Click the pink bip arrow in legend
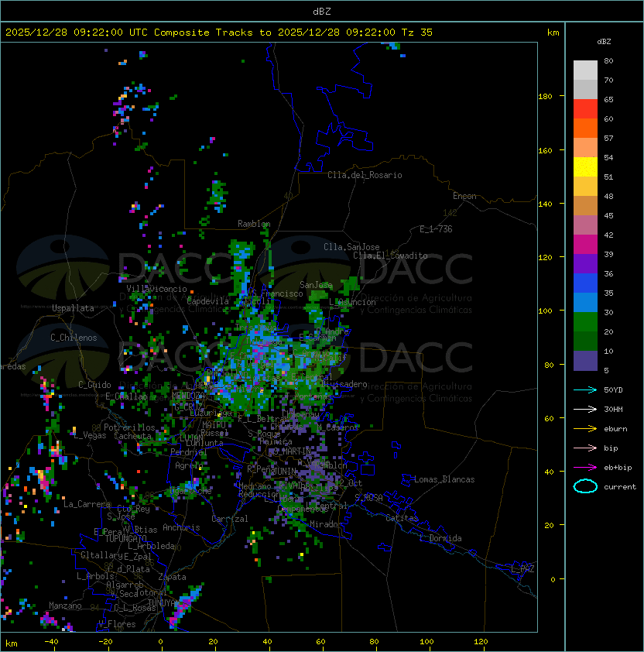 pos(585,448)
